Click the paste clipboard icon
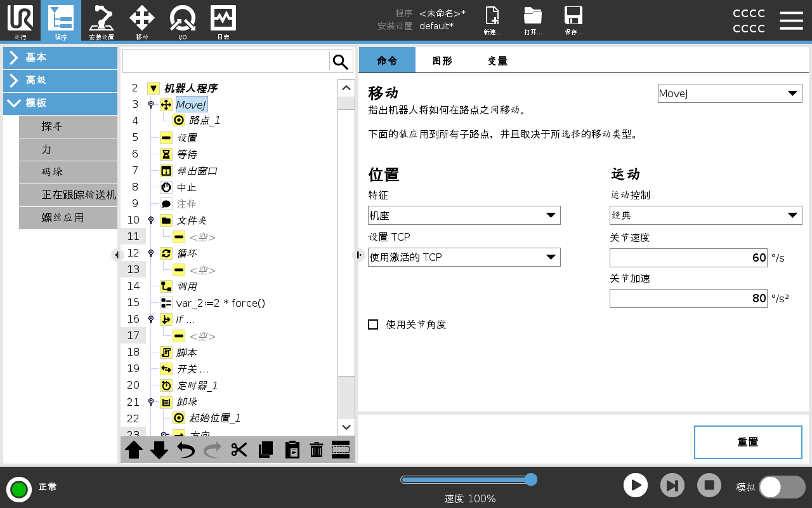 click(x=292, y=450)
